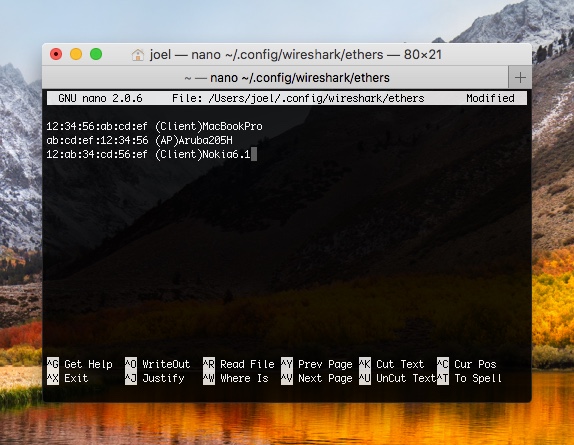Click the (AP)Aruba205H entry line
This screenshot has height=445, width=574.
[x=139, y=140]
